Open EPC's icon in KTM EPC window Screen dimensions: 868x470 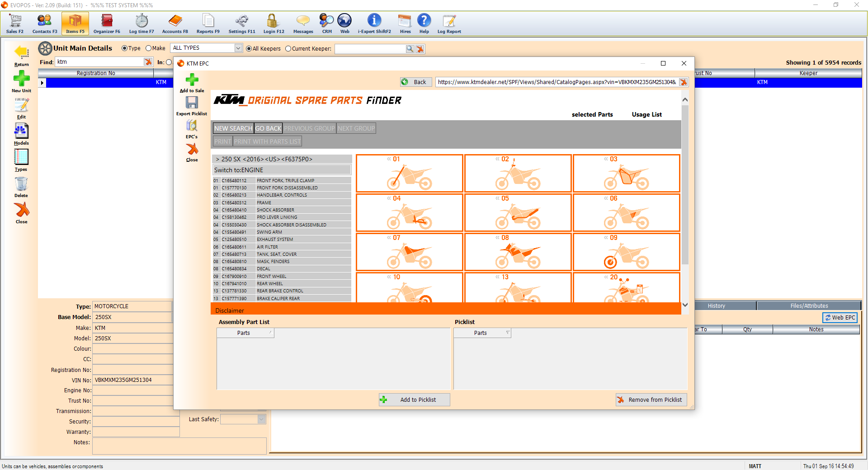(192, 126)
